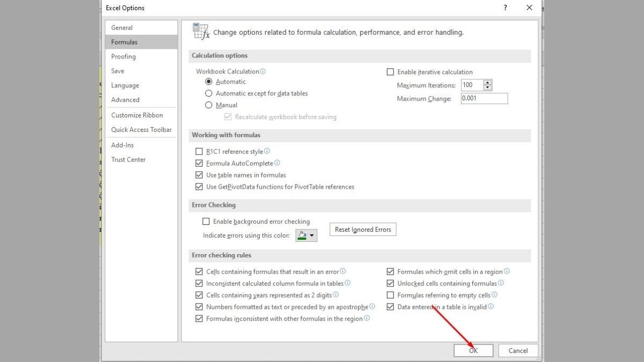Click the Maximum Iterations value field

tap(472, 85)
